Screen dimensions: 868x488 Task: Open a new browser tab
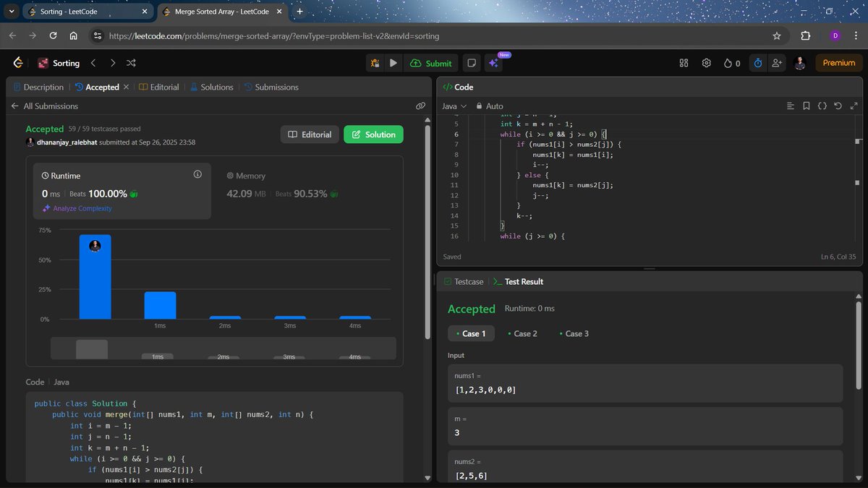[299, 12]
